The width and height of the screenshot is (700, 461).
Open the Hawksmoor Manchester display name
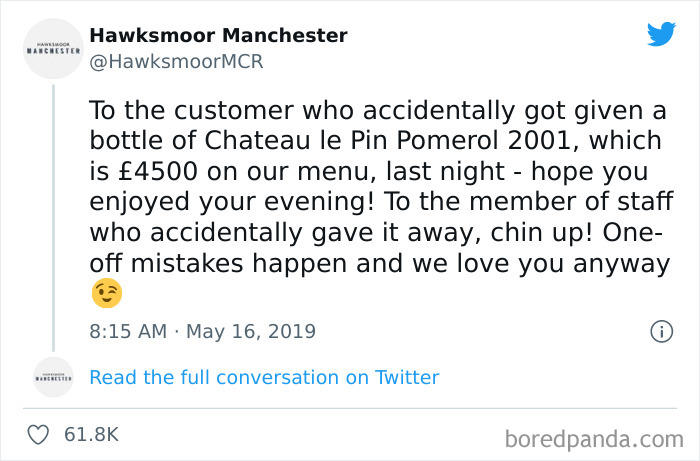click(x=218, y=36)
